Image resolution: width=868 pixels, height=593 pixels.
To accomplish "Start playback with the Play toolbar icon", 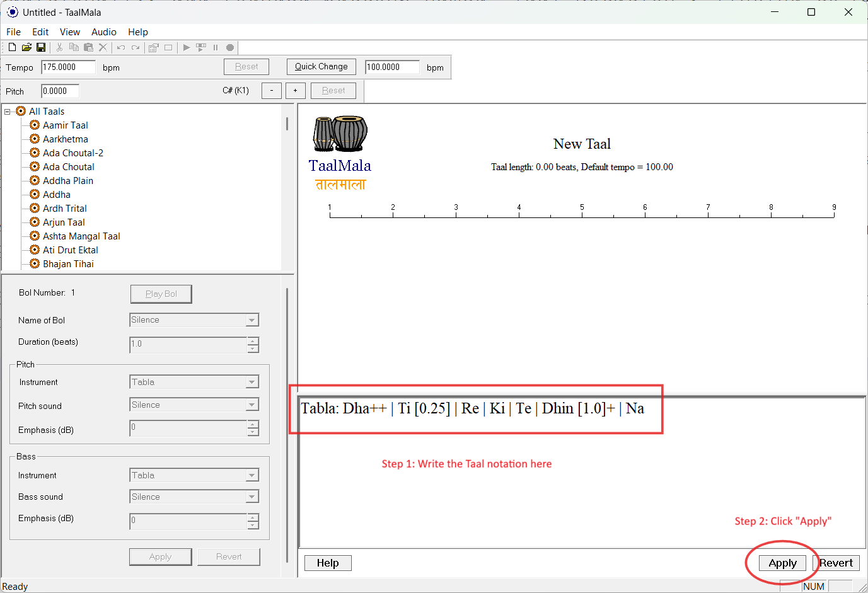I will pyautogui.click(x=186, y=47).
